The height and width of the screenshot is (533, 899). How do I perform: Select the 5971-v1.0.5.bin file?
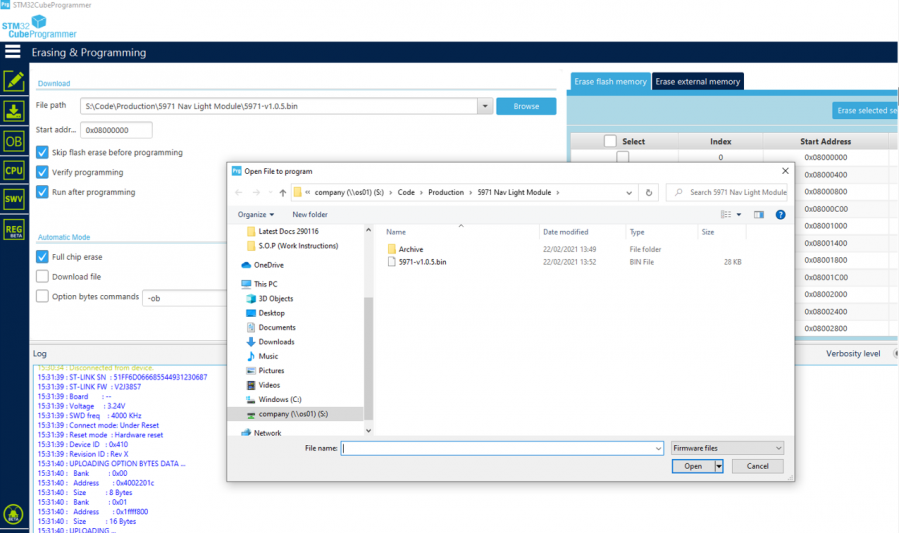[423, 262]
